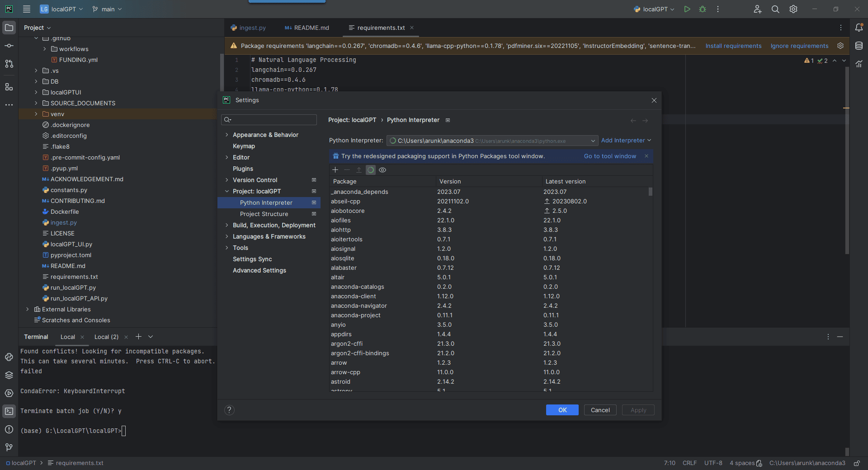The height and width of the screenshot is (470, 868).
Task: Dismiss the packaging support banner
Action: 646,156
